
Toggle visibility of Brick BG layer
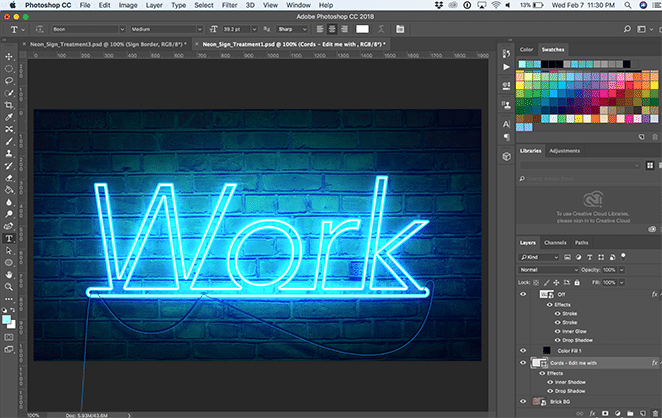click(x=522, y=400)
